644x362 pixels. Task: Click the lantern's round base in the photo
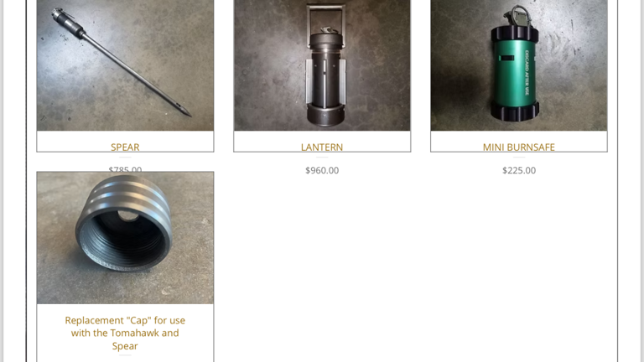(x=325, y=114)
